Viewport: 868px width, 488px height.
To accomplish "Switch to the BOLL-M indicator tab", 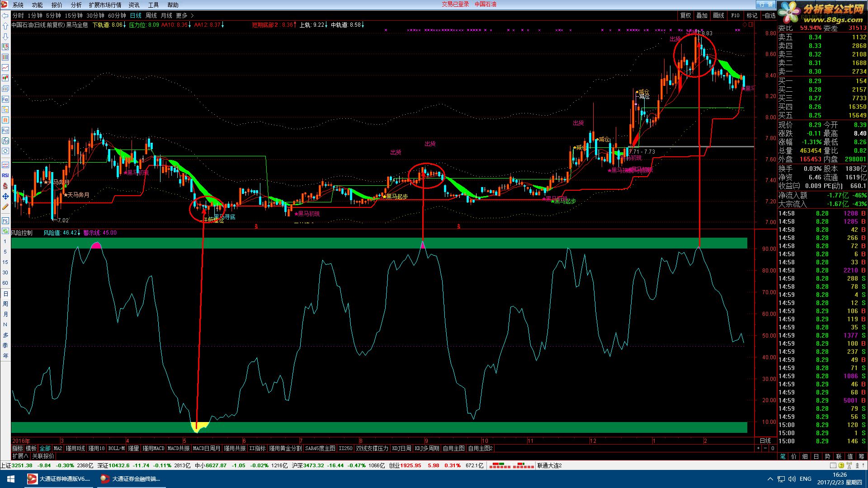I will 117,448.
